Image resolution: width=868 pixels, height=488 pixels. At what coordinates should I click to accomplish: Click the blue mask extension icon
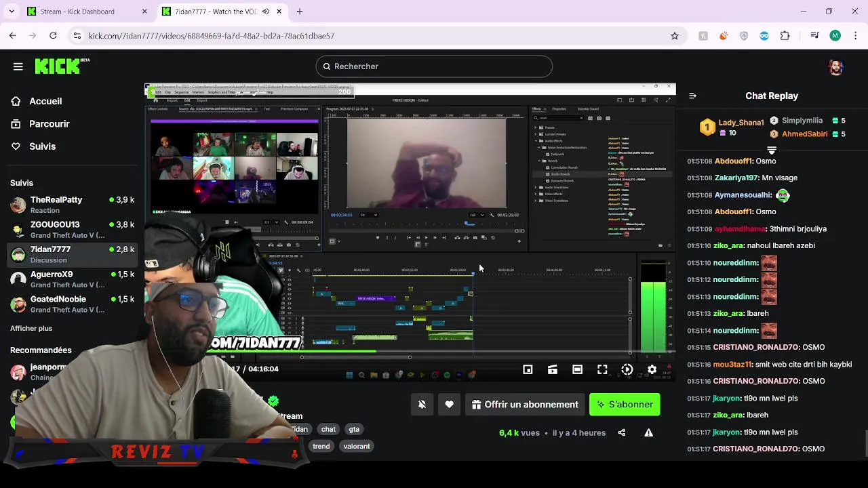764,36
